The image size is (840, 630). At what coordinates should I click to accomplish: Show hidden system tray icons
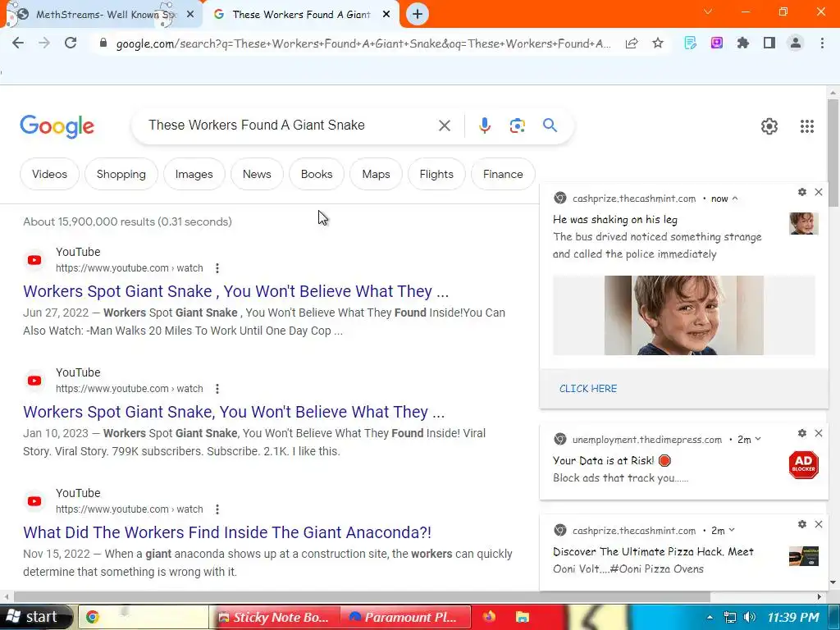(x=710, y=617)
